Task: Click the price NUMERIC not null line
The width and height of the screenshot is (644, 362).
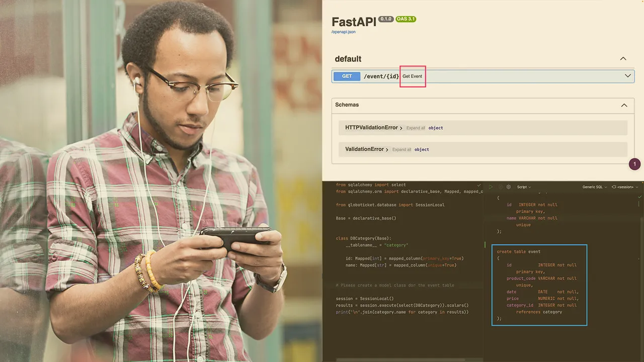Action: (x=543, y=299)
